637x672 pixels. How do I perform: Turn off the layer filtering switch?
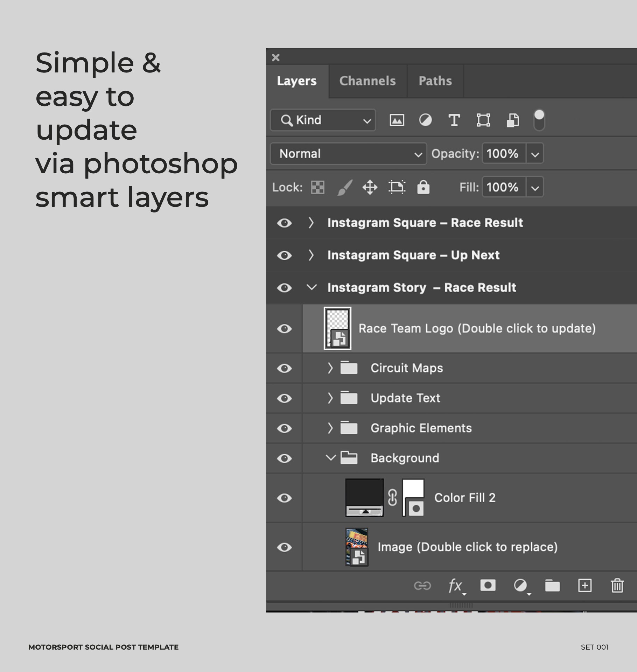pos(538,120)
